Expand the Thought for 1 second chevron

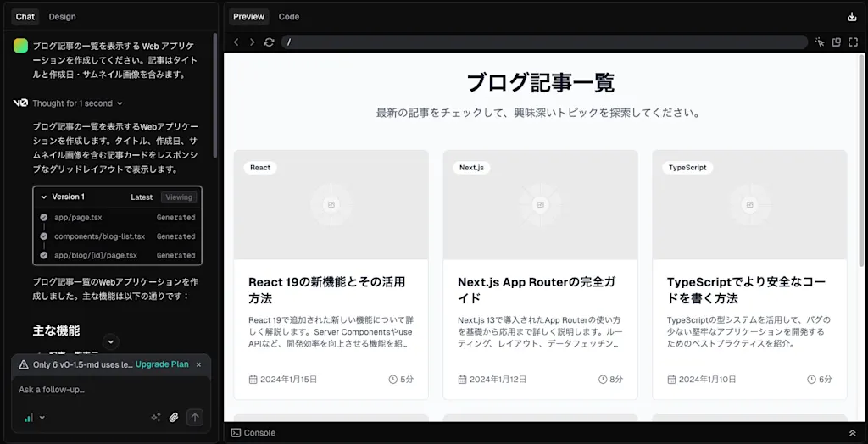120,103
